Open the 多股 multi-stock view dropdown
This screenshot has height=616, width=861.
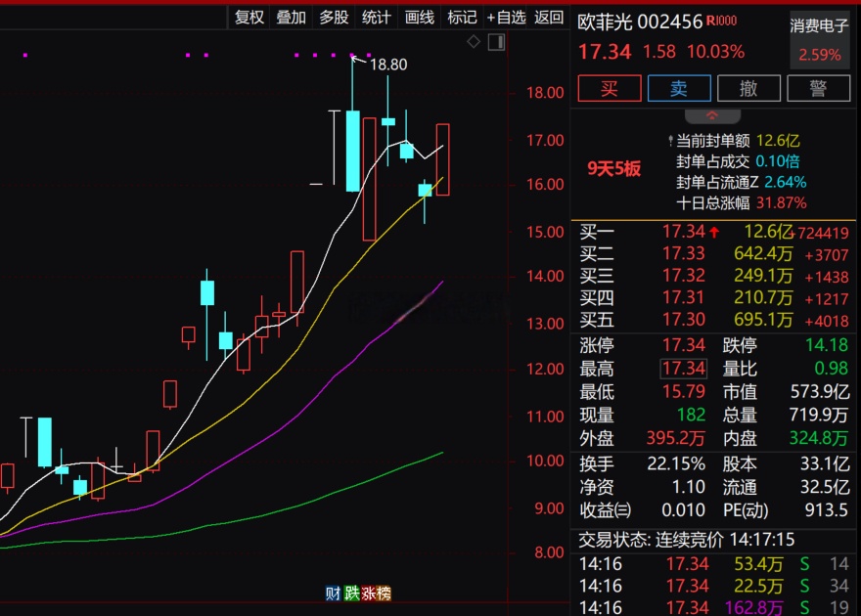click(334, 17)
